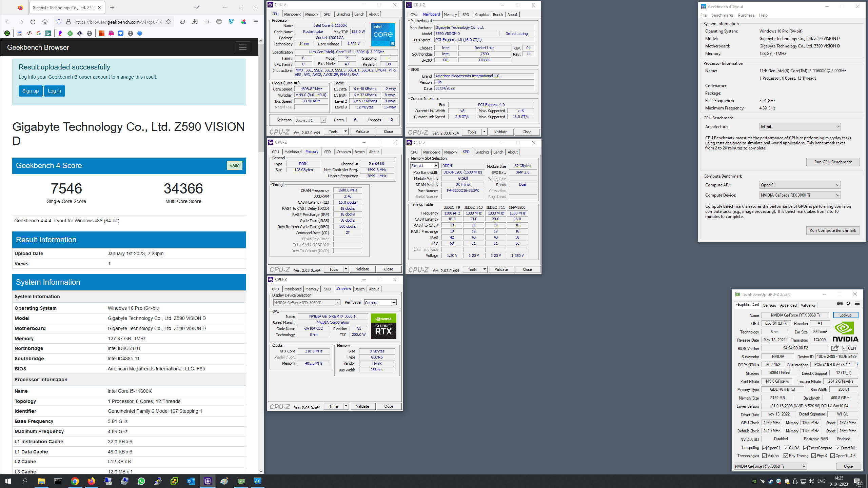Screen dimensions: 868x488
Task: Click the Run CPU Benchmark button
Action: 833,162
